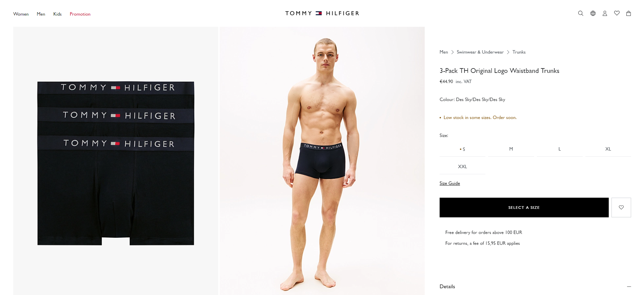Click the Select a Size button
This screenshot has height=295, width=644.
click(x=524, y=208)
